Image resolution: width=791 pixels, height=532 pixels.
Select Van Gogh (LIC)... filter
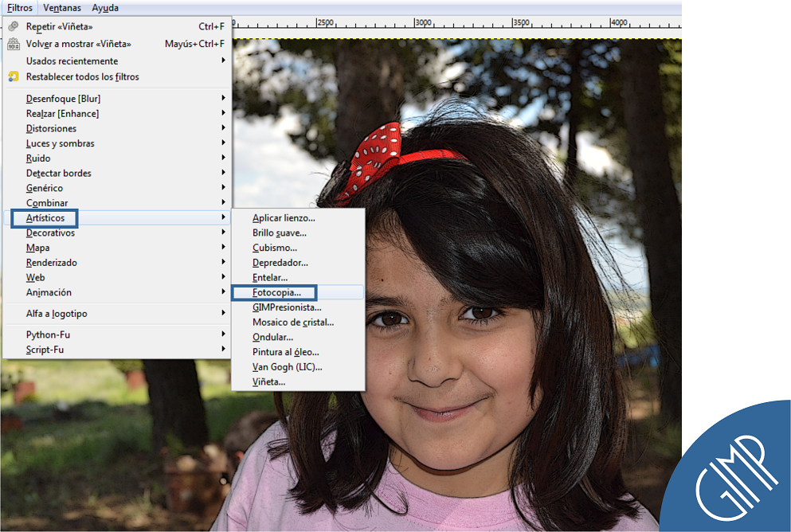pos(298,366)
